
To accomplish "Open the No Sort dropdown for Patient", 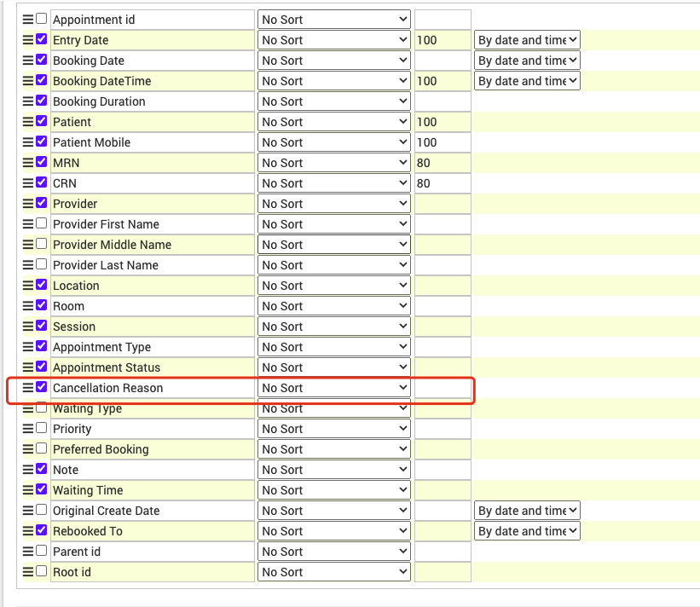I will 334,122.
